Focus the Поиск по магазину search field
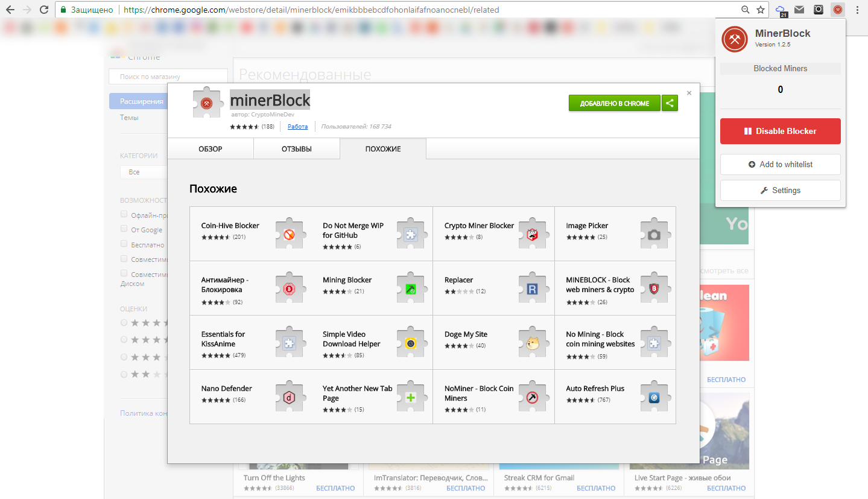 click(168, 77)
